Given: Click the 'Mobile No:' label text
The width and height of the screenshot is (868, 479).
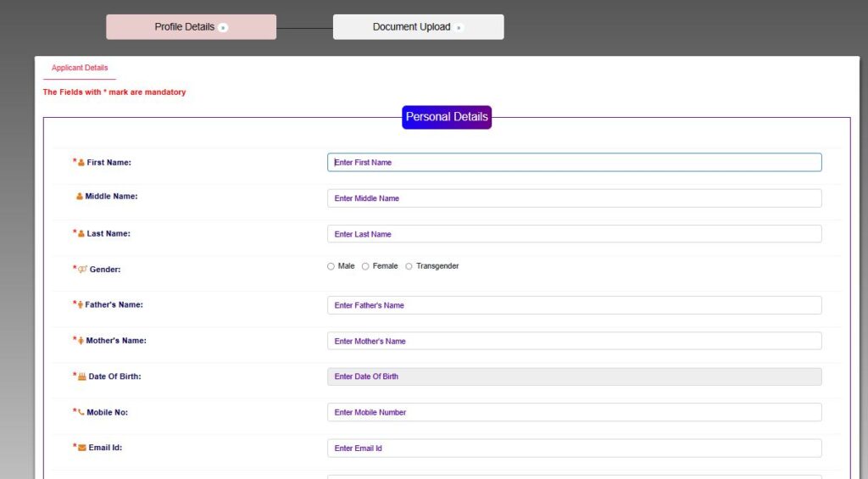Looking at the screenshot, I should tap(108, 413).
